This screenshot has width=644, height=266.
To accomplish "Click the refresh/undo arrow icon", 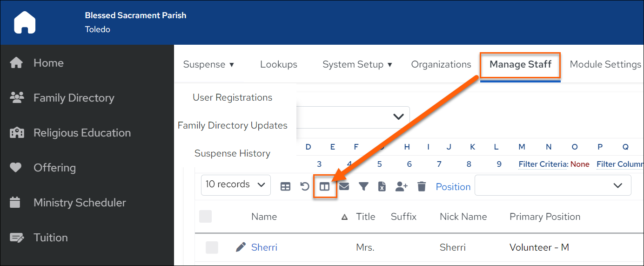I will coord(305,186).
